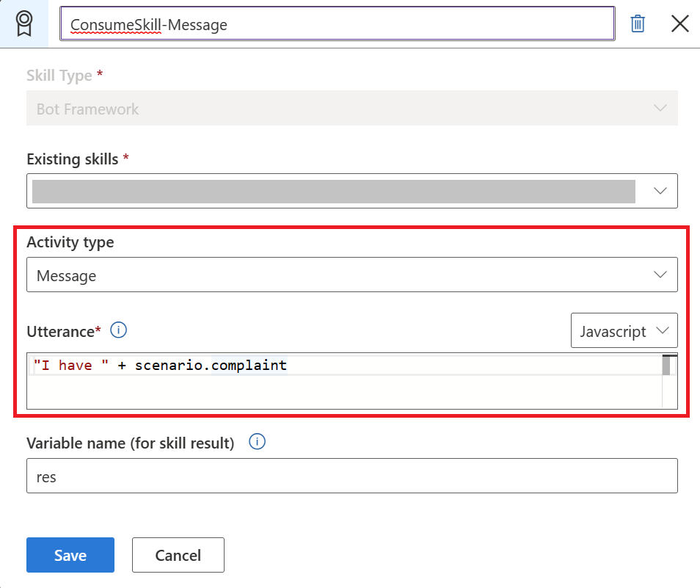This screenshot has width=700, height=588.
Task: Click info icon beside Variable name
Action: click(255, 442)
